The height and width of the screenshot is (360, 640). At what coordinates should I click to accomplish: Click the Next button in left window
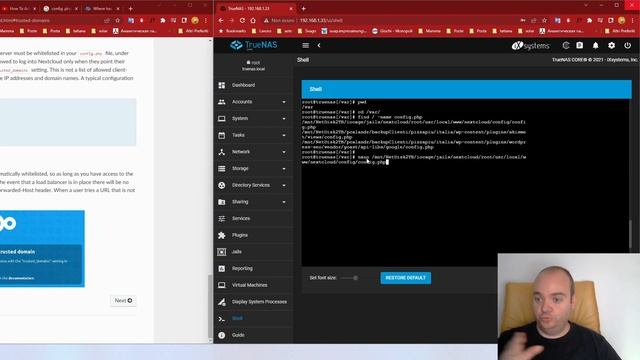[x=123, y=300]
